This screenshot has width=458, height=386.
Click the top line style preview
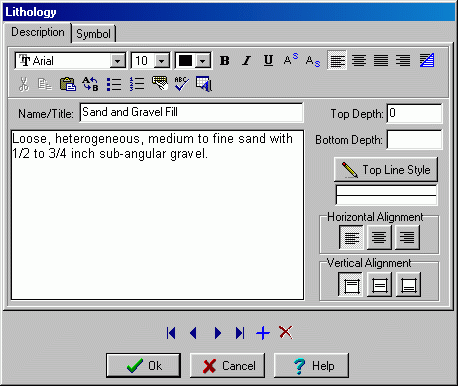(x=386, y=195)
